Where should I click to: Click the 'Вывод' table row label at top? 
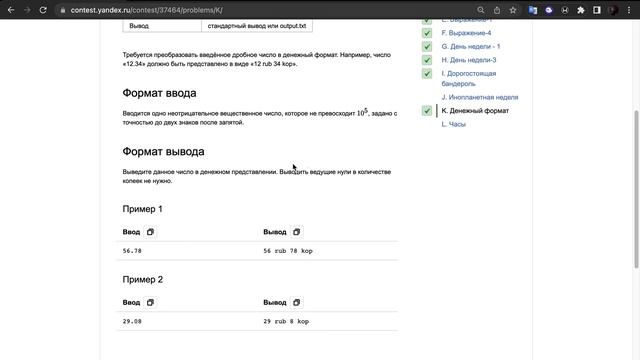(139, 26)
